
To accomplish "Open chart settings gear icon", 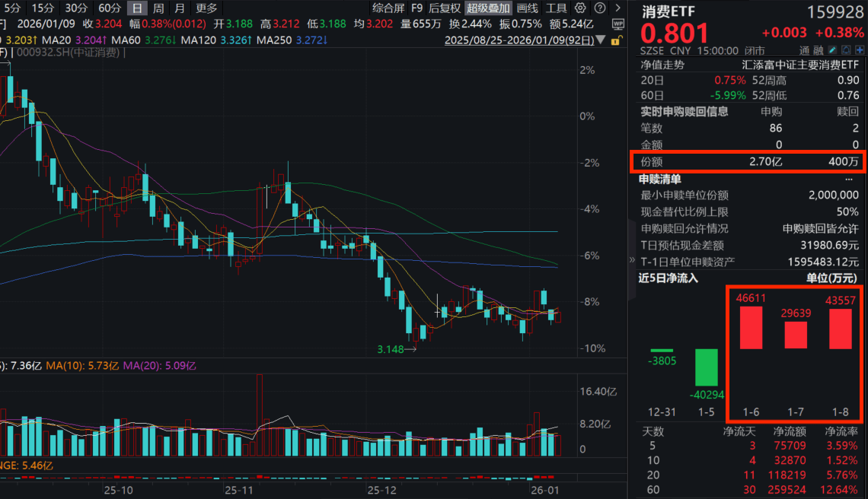I will click(580, 8).
